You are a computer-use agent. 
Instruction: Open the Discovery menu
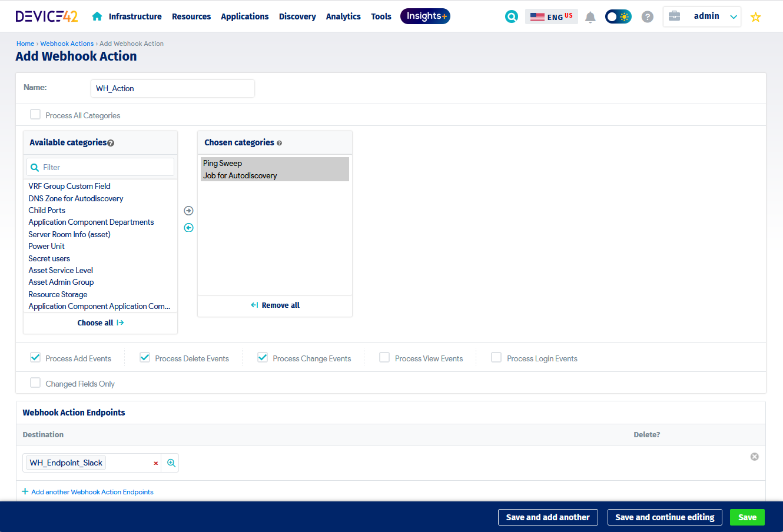pyautogui.click(x=297, y=16)
